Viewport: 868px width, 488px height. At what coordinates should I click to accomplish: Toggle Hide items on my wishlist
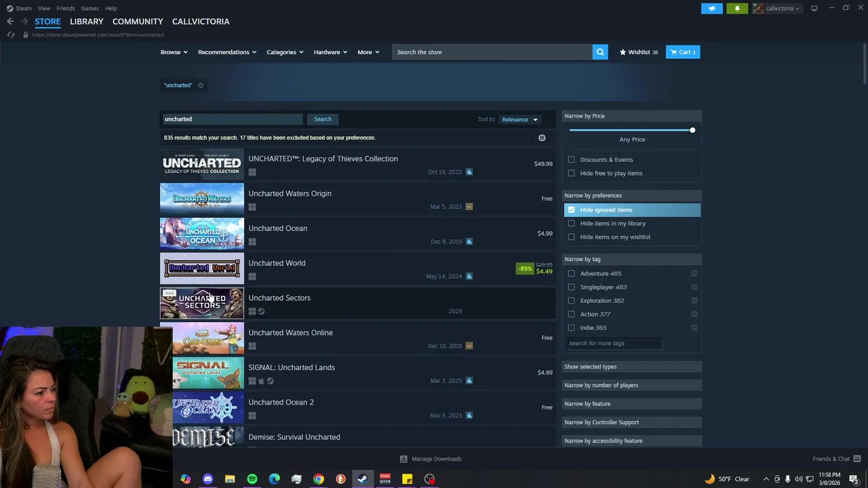tap(572, 237)
